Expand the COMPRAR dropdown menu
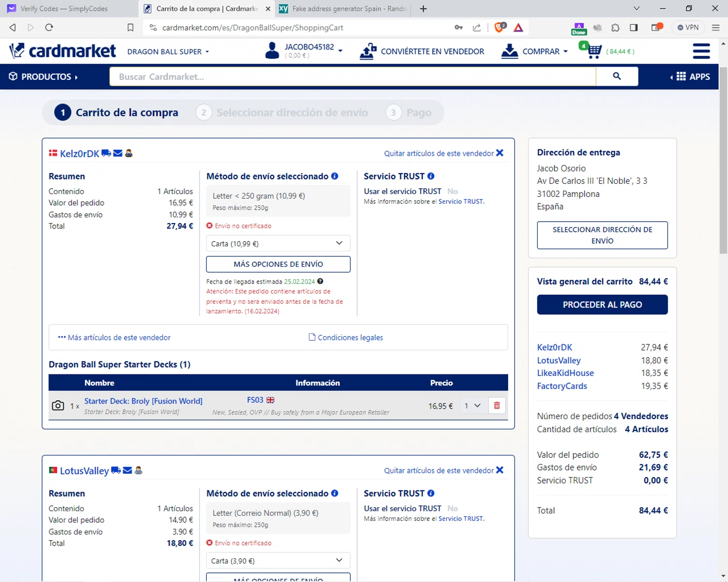 pyautogui.click(x=545, y=51)
